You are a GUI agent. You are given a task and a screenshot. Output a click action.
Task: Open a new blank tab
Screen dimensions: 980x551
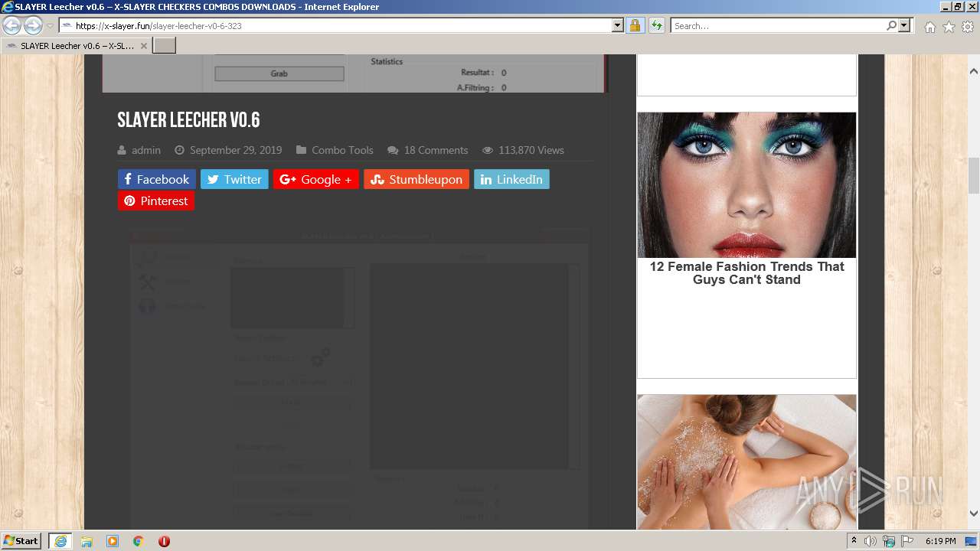coord(165,46)
